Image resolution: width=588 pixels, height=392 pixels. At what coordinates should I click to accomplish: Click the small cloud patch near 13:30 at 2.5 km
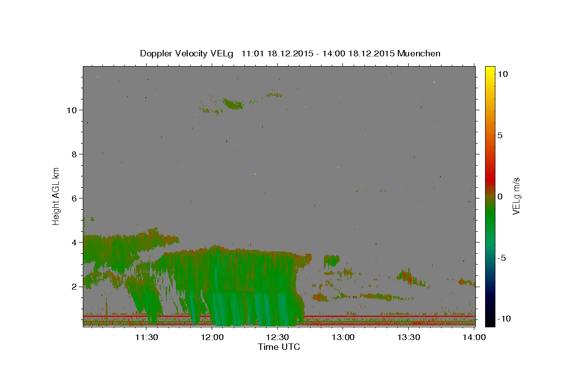[x=409, y=277]
